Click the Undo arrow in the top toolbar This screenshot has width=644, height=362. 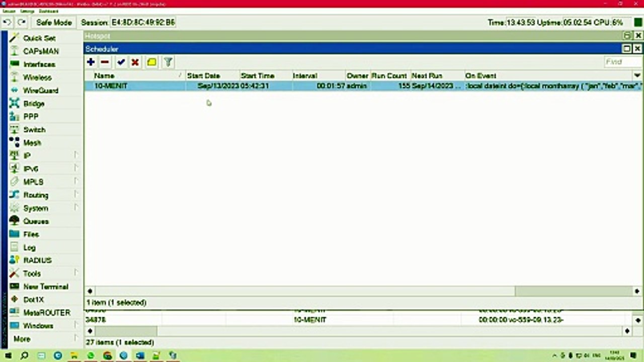(8, 23)
